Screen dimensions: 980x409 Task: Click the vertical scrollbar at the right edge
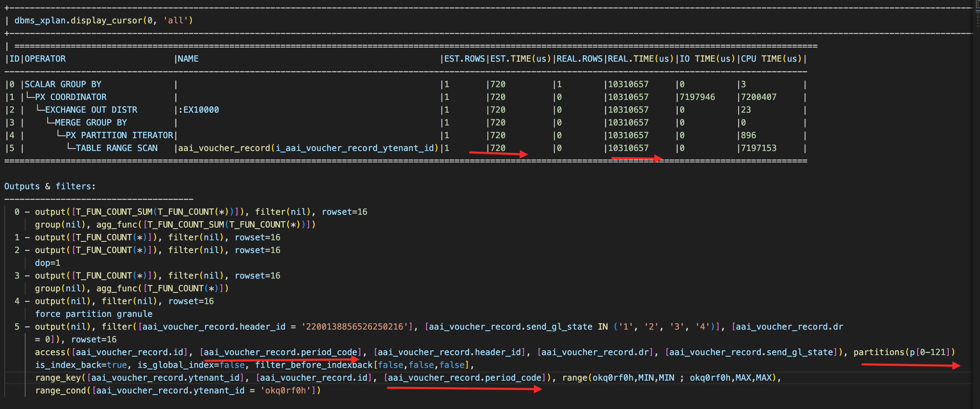point(976,204)
